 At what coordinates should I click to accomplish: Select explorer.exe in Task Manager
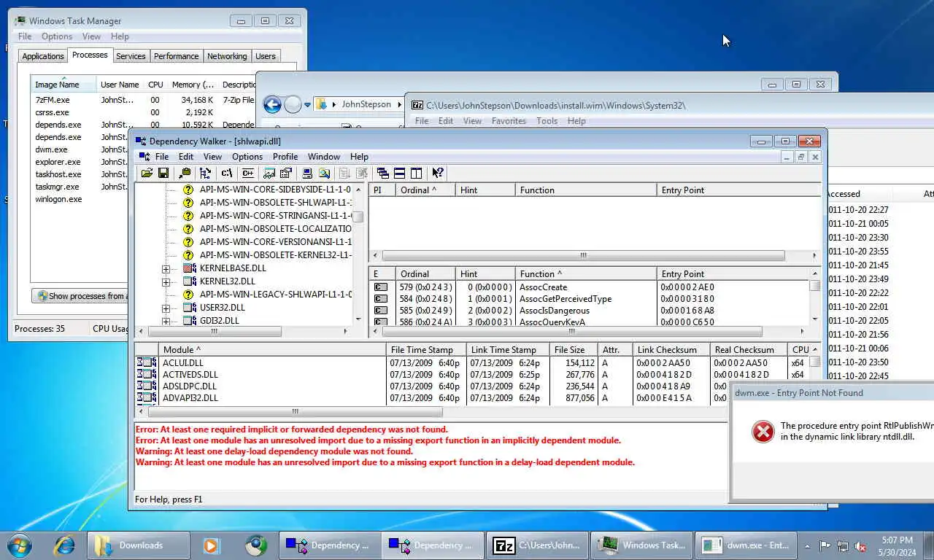click(x=58, y=162)
